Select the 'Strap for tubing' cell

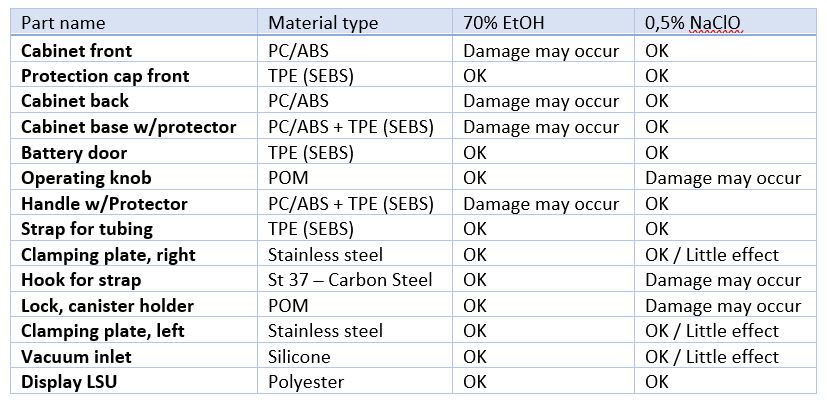pyautogui.click(x=86, y=229)
